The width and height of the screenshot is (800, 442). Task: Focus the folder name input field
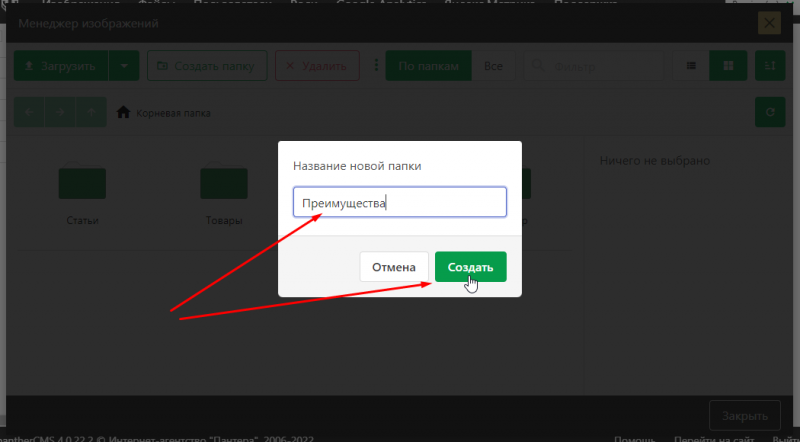coord(399,203)
